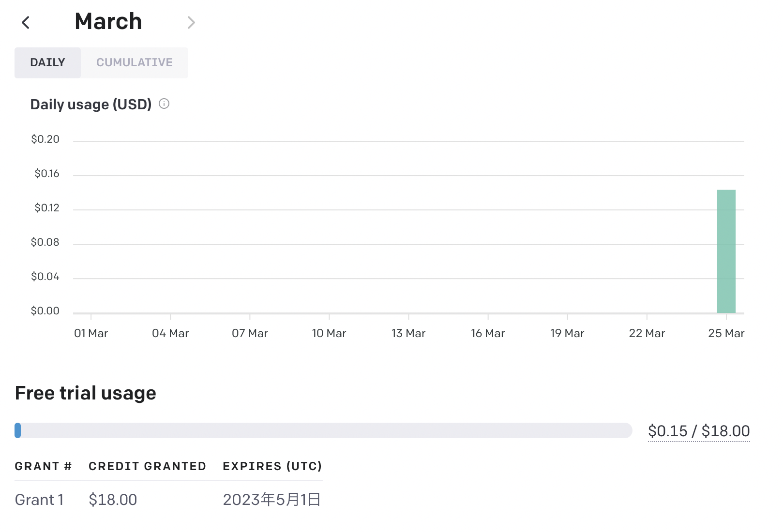Screen dimensions: 783x532
Task: Click the EXPIRES (UTC) column header
Action: coord(272,466)
